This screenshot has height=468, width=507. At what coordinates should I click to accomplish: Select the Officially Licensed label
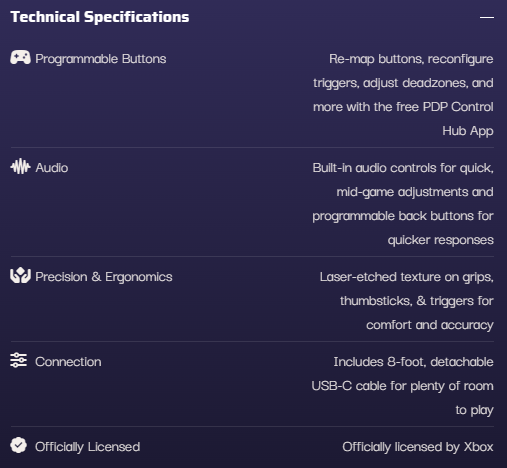pyautogui.click(x=88, y=447)
